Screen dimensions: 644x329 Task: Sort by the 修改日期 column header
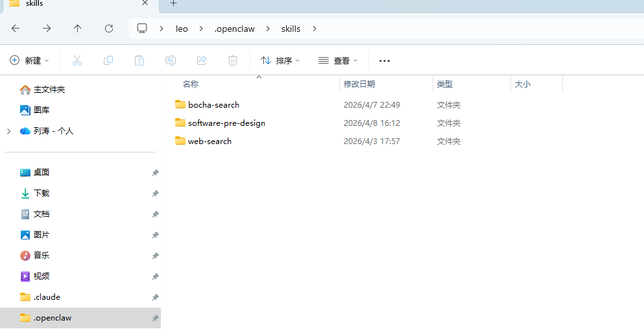tap(359, 84)
